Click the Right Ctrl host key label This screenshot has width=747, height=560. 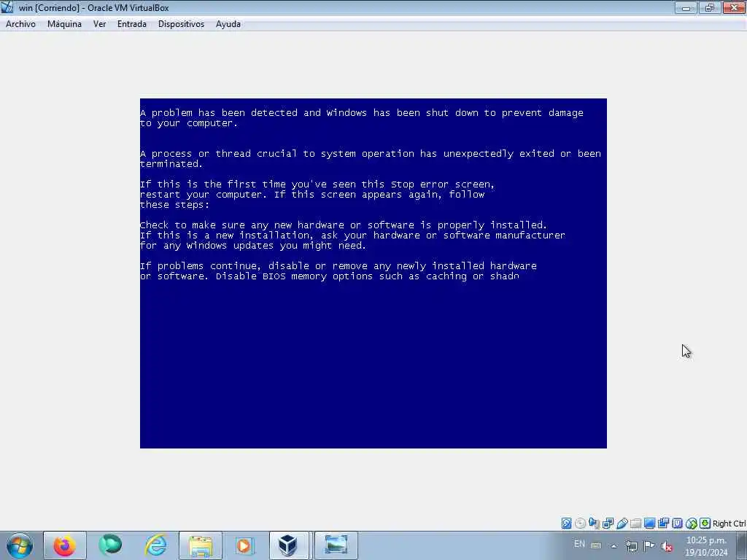[x=729, y=524]
